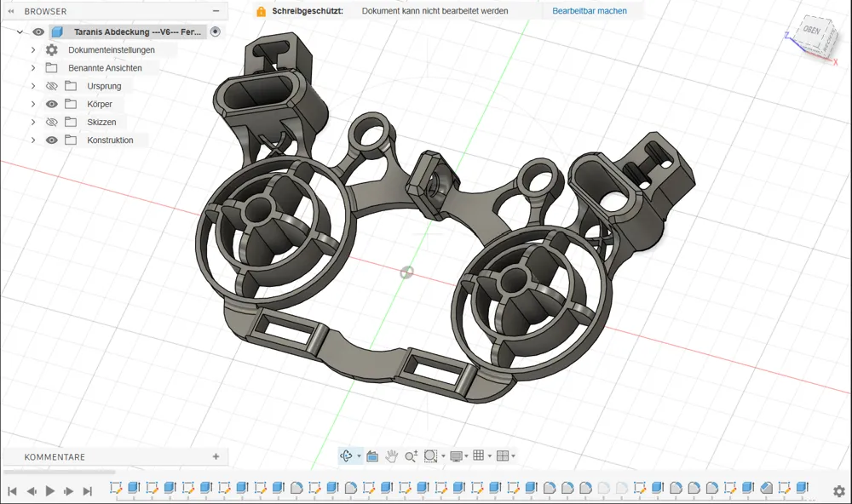This screenshot has width=852, height=504.
Task: Select the Skizzen label
Action: coord(101,122)
